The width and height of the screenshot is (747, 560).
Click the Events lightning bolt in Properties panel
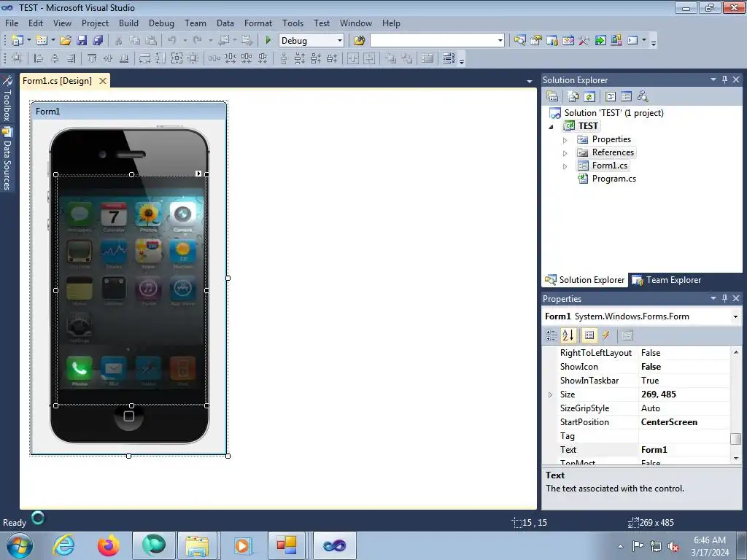pos(606,335)
